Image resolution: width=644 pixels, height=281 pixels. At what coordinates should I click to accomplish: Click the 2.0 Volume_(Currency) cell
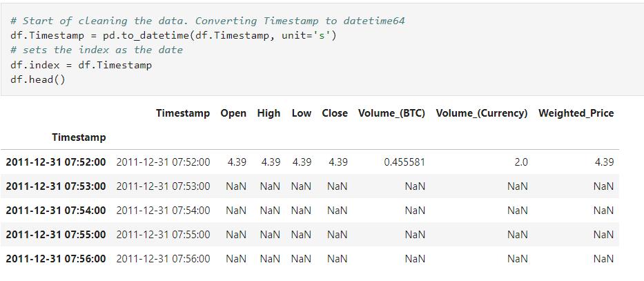(x=520, y=162)
